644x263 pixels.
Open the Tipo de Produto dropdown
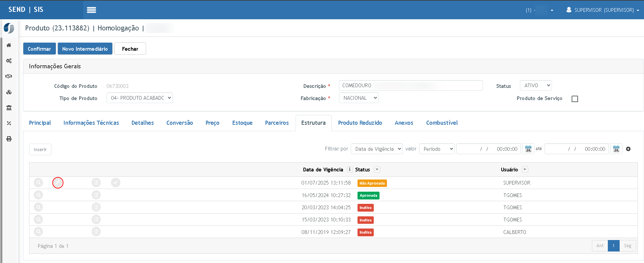140,98
